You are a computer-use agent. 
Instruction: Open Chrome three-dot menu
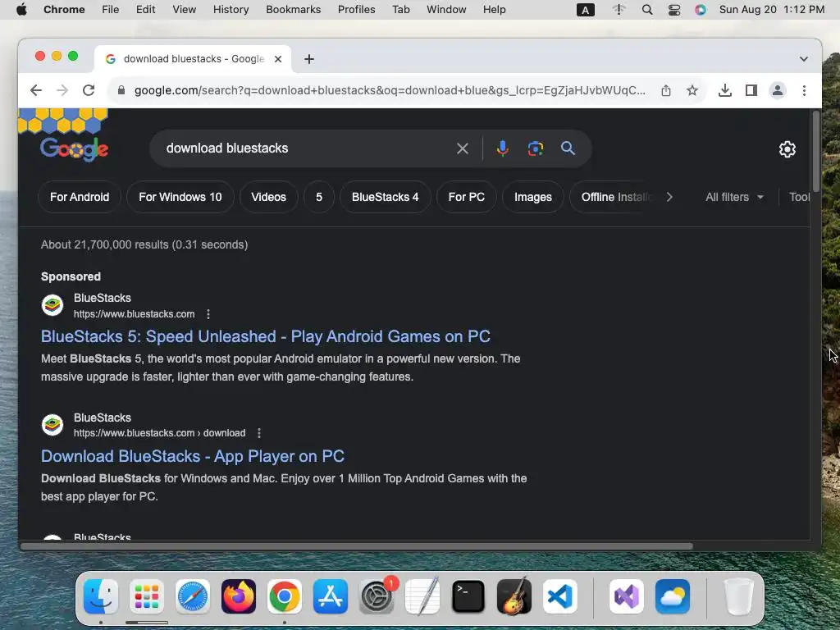pyautogui.click(x=804, y=90)
